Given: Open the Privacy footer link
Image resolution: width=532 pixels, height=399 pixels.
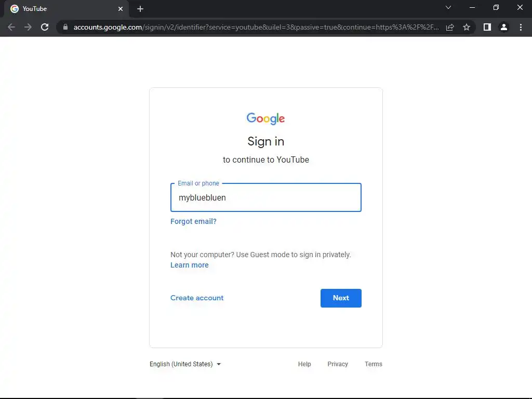Looking at the screenshot, I should pos(338,364).
